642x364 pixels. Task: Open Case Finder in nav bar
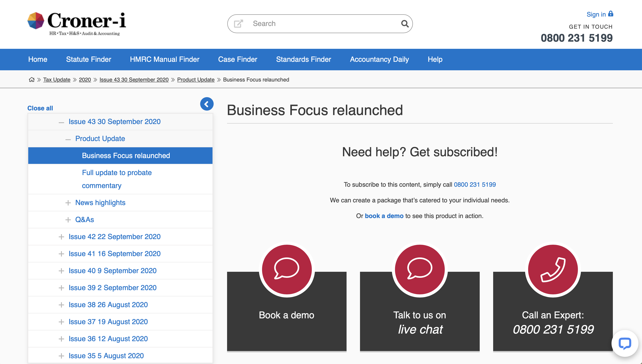(238, 59)
